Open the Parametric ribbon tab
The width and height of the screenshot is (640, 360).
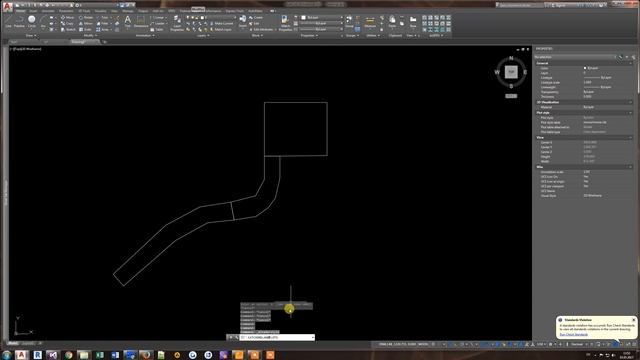coord(66,11)
